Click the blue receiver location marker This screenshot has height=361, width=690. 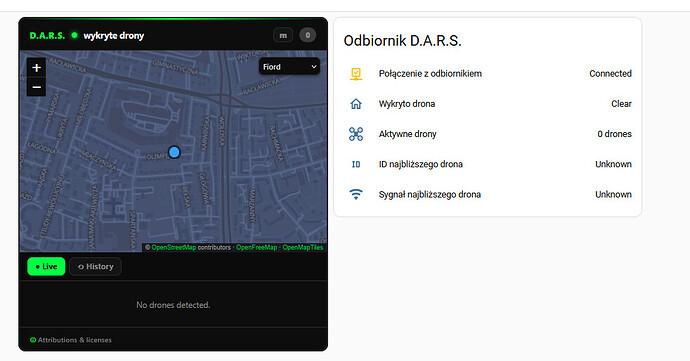(x=174, y=152)
